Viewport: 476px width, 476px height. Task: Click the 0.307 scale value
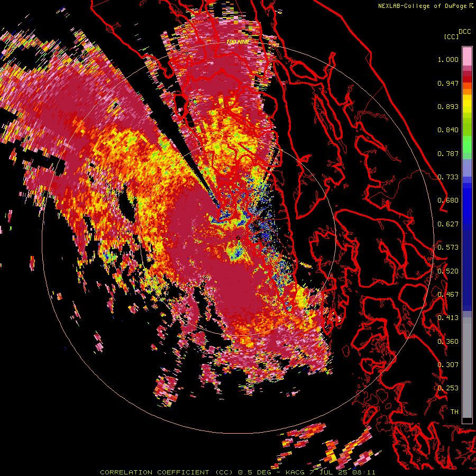pos(448,365)
